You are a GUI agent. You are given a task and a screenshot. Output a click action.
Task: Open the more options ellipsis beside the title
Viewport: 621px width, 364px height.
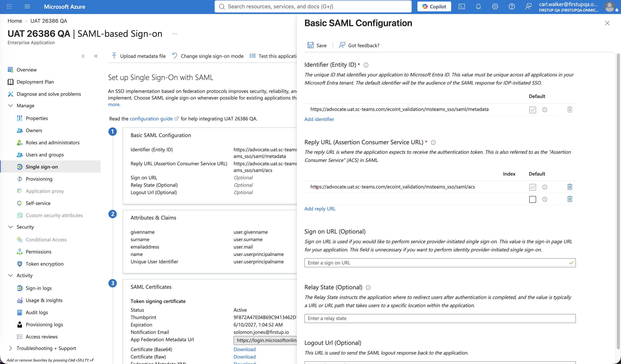click(174, 34)
